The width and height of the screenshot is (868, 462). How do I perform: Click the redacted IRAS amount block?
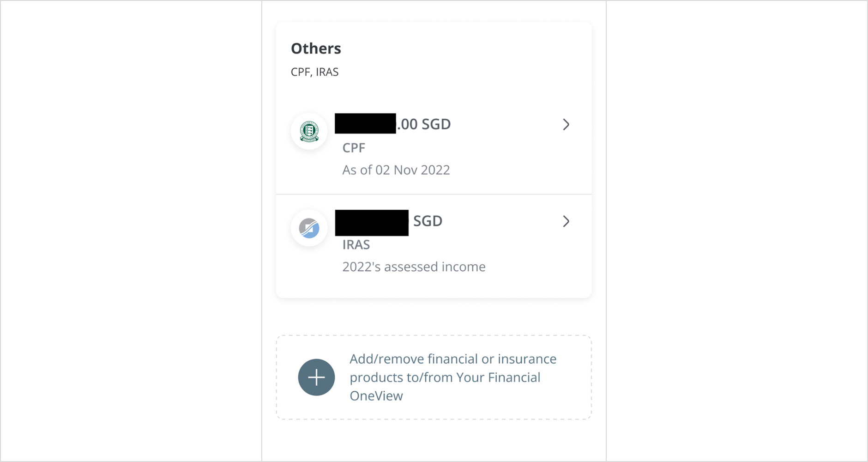pyautogui.click(x=372, y=223)
